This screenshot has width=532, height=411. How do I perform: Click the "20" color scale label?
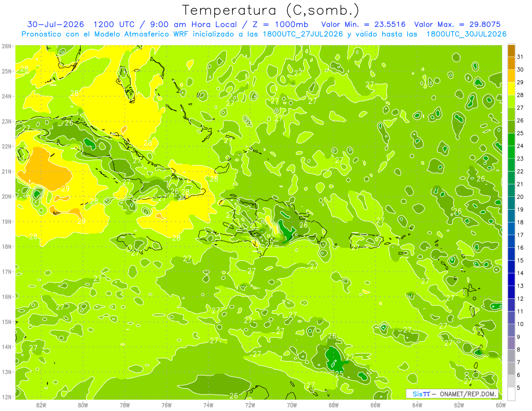(520, 197)
